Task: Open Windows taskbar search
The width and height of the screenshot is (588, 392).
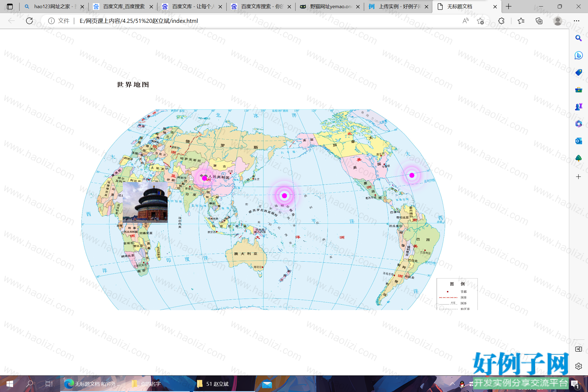Action: click(x=29, y=384)
